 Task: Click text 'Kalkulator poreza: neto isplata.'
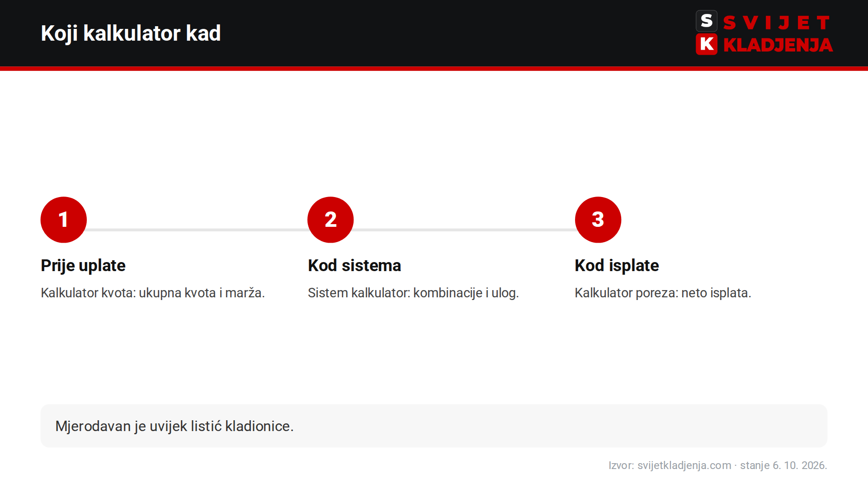click(x=663, y=293)
